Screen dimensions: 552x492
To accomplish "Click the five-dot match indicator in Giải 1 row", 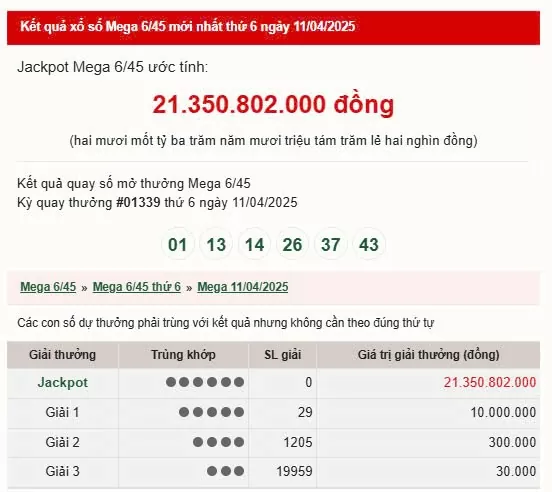I will point(212,412).
